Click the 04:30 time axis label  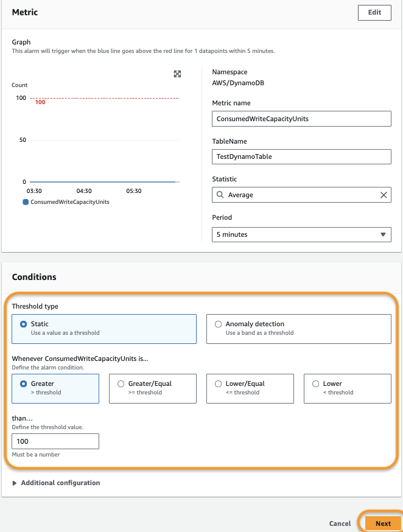pyautogui.click(x=84, y=191)
